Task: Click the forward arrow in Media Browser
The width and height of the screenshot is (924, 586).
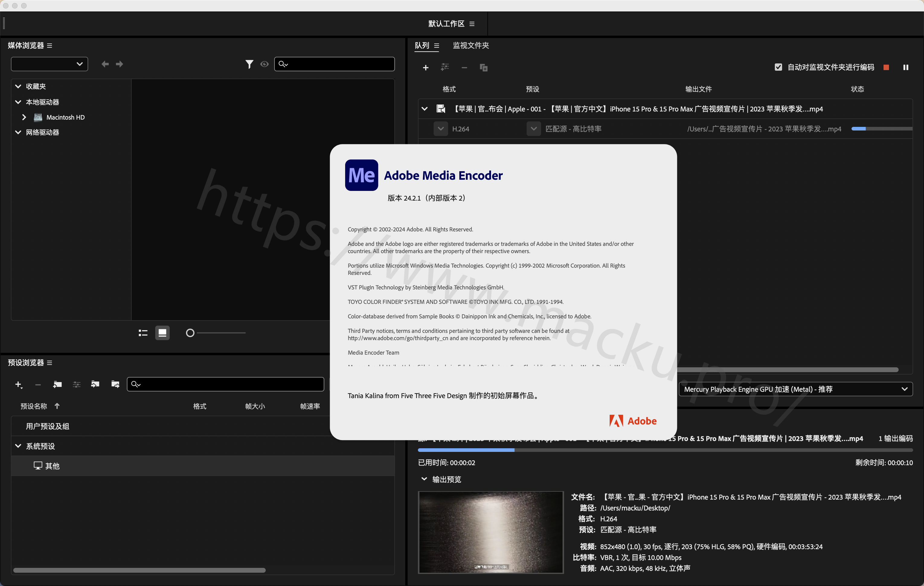Action: point(120,64)
